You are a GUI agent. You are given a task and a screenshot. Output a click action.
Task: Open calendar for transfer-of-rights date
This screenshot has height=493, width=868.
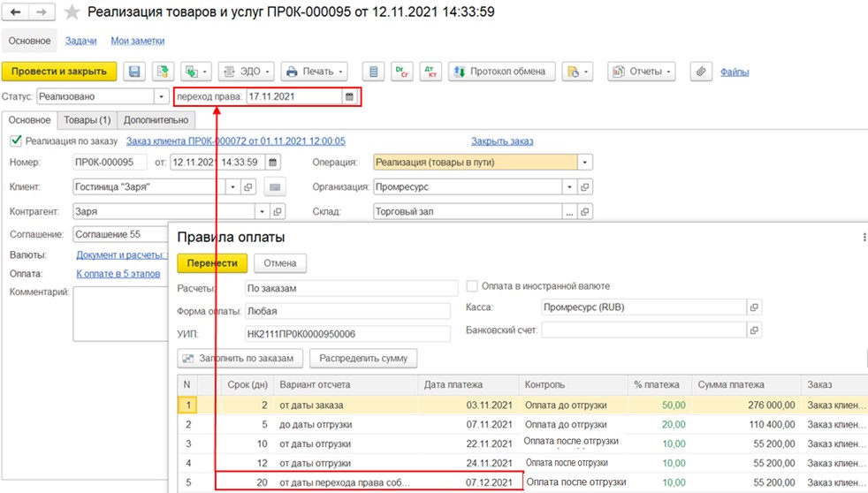tap(350, 97)
